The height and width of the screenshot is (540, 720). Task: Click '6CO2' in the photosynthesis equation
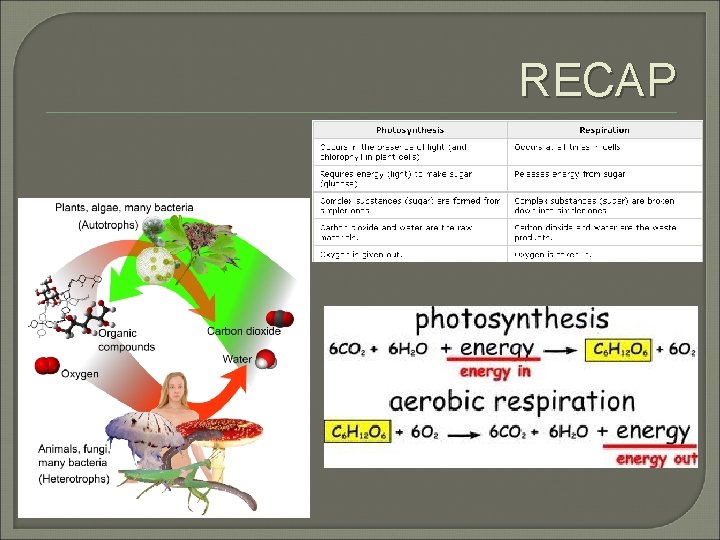pyautogui.click(x=347, y=349)
